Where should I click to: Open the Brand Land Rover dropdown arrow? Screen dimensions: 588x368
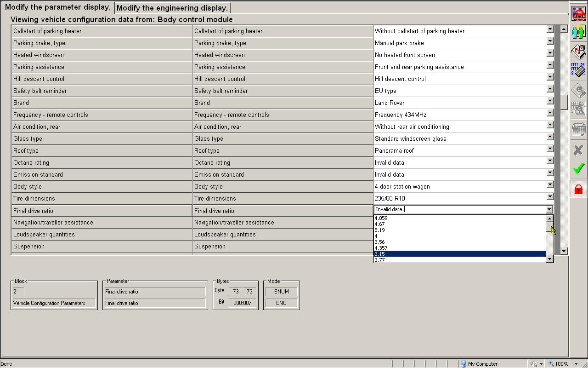click(x=549, y=101)
